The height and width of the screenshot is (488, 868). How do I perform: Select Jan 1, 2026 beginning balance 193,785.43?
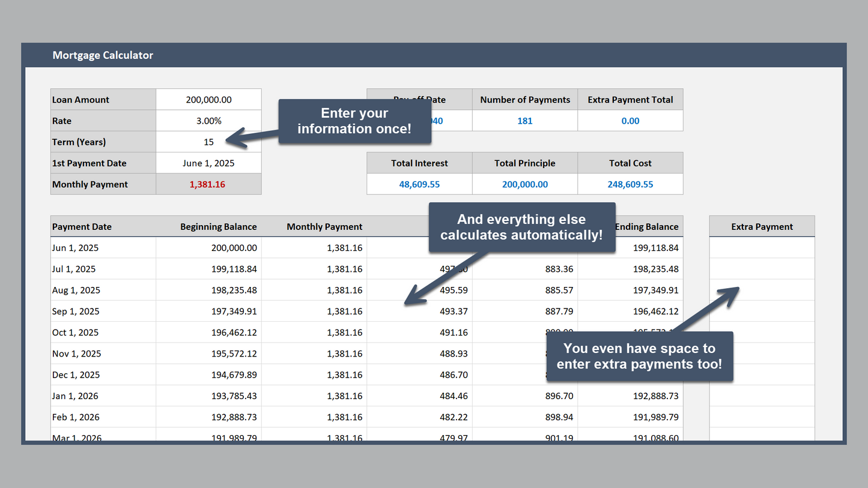pos(208,396)
